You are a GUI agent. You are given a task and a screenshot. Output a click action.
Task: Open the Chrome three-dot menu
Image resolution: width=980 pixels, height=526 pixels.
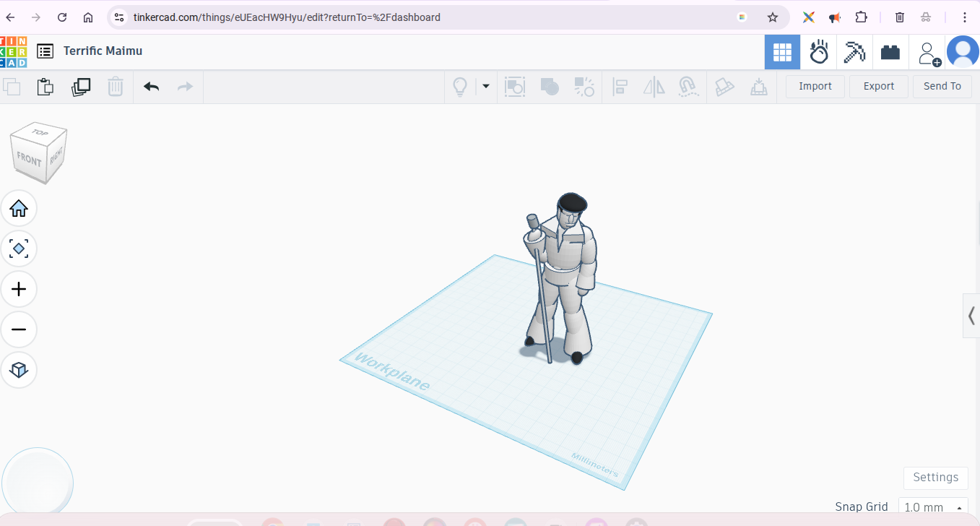pos(965,17)
